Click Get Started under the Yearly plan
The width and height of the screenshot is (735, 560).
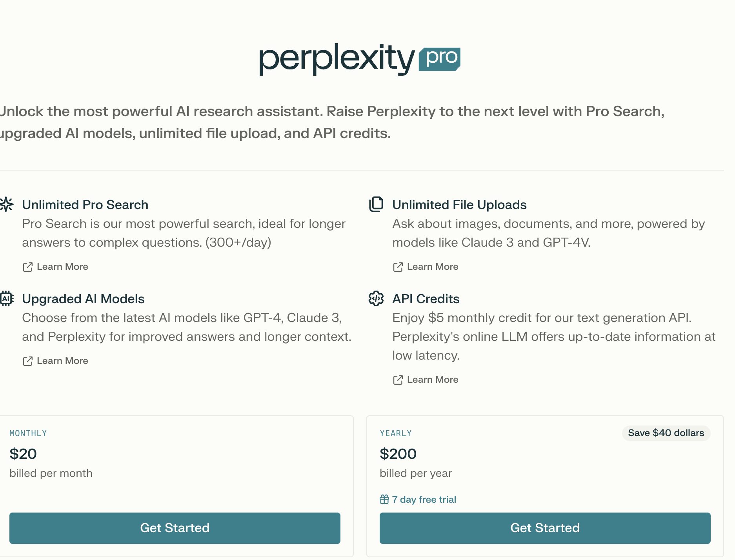545,528
